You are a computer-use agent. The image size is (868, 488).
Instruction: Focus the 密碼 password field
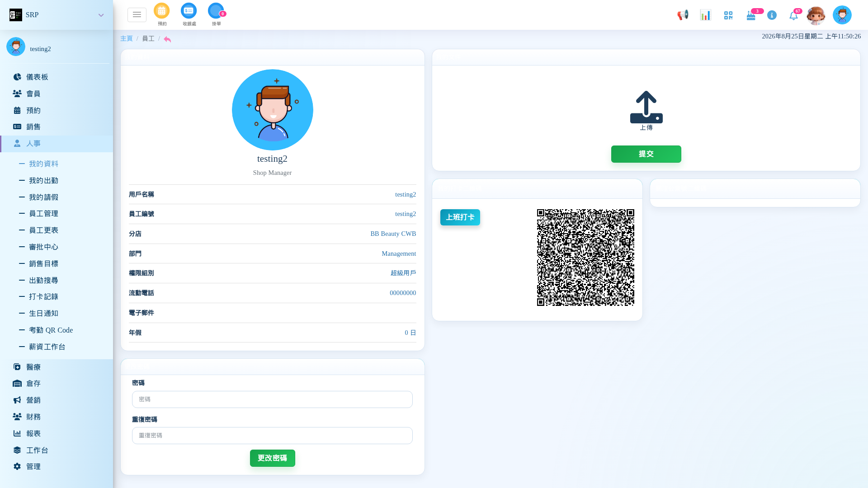click(x=272, y=399)
